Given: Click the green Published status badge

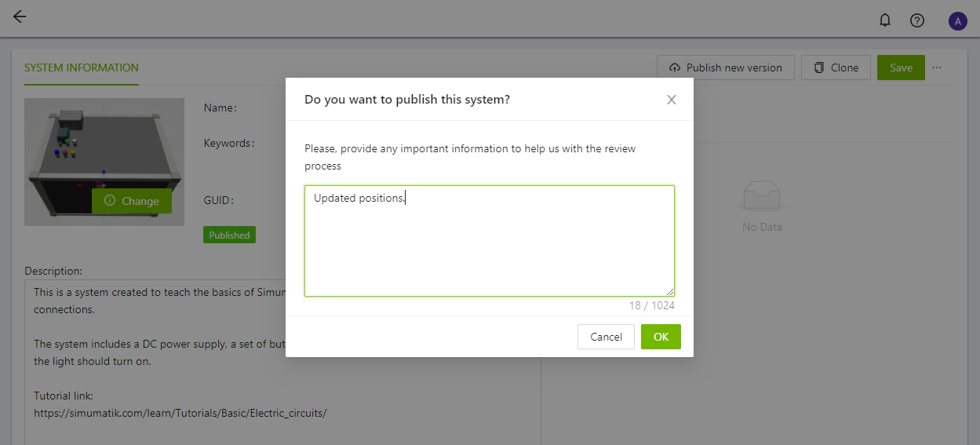Looking at the screenshot, I should tap(229, 235).
